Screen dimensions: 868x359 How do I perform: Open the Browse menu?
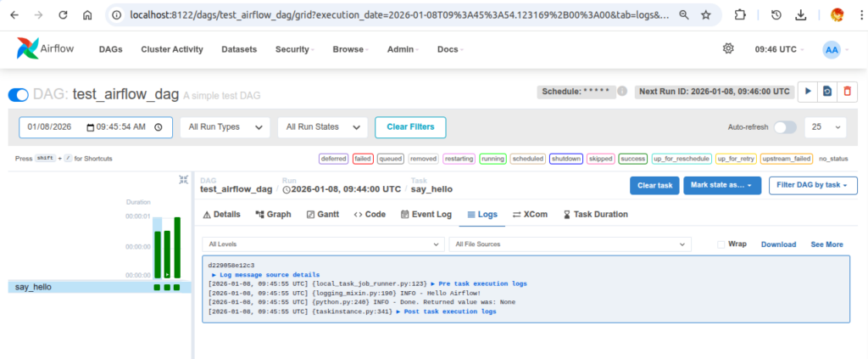[352, 49]
